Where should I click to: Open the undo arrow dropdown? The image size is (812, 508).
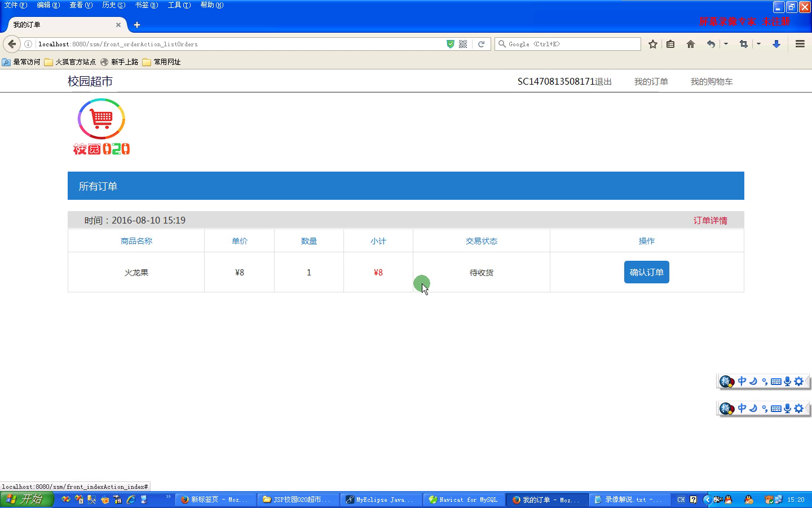(x=726, y=44)
